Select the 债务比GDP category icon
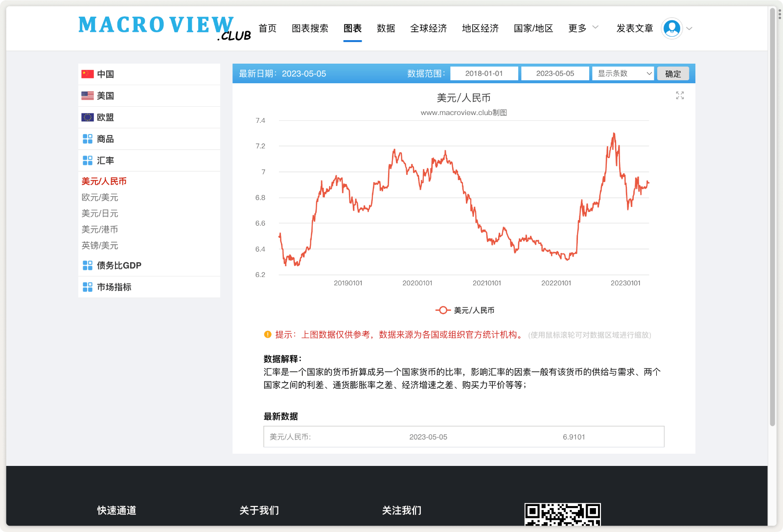The image size is (783, 532). click(87, 265)
